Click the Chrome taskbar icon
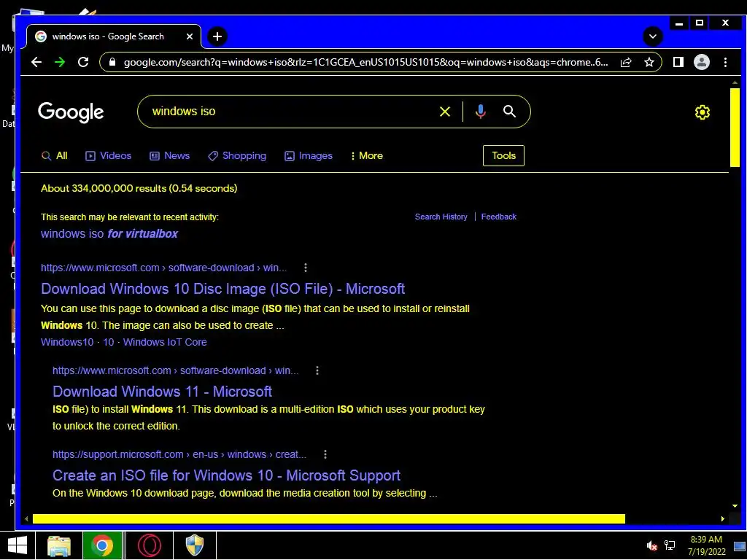Viewport: 747px width, 560px height. click(102, 545)
